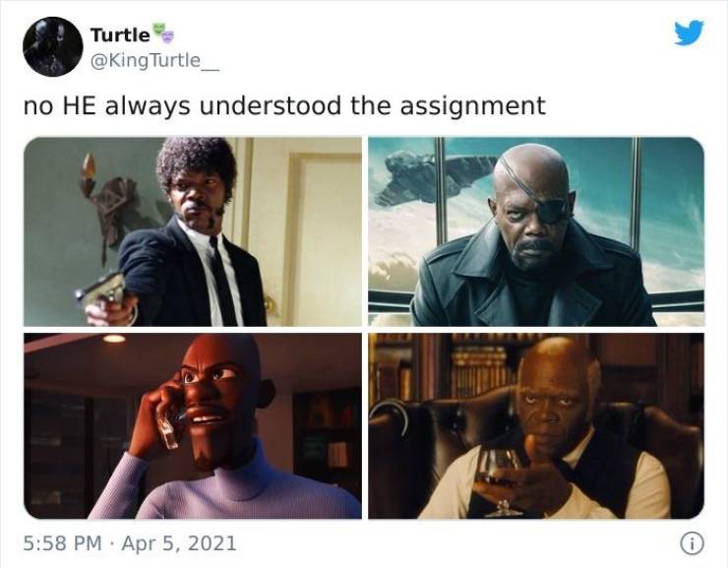The width and height of the screenshot is (728, 568).
Task: Open the @KingTurtle__ handle link
Action: [x=154, y=61]
